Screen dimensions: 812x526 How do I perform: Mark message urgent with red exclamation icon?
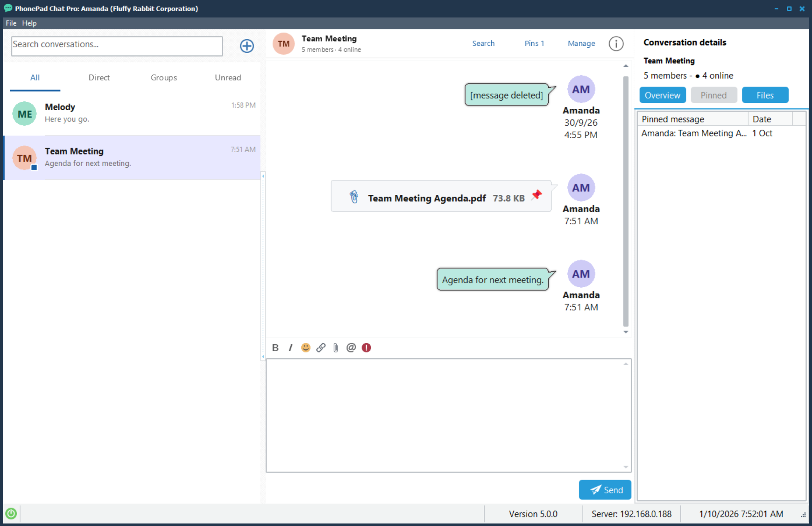pyautogui.click(x=366, y=347)
